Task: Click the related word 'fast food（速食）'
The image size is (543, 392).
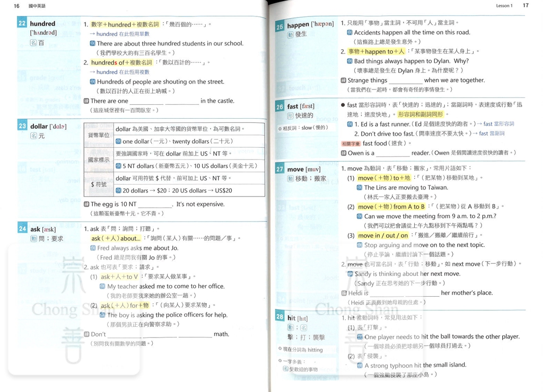Action: coord(387,143)
